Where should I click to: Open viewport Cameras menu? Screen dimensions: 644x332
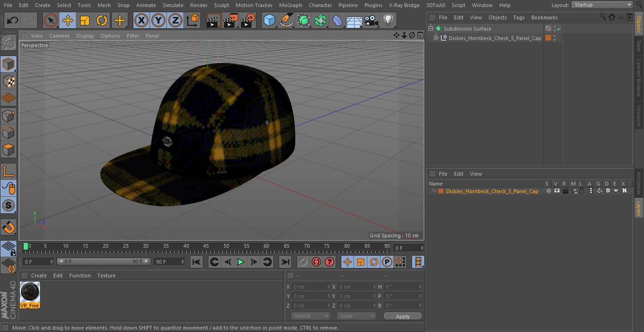pos(59,36)
